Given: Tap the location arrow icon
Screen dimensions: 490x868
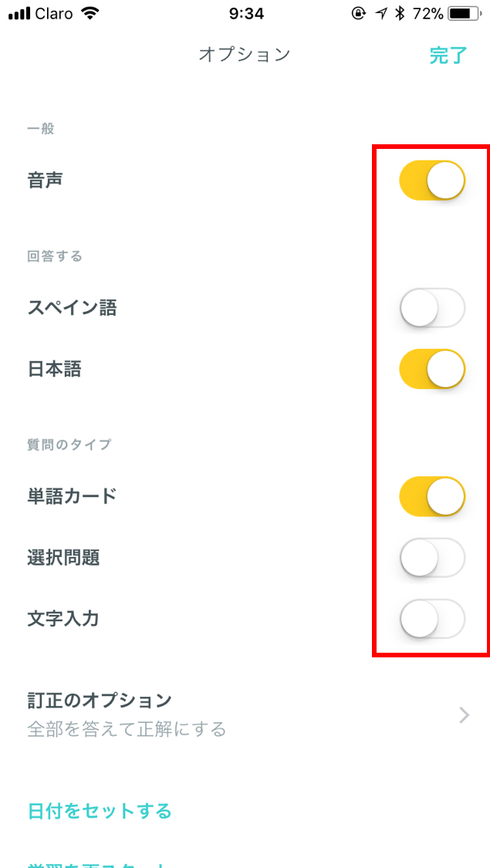Looking at the screenshot, I should point(381,14).
